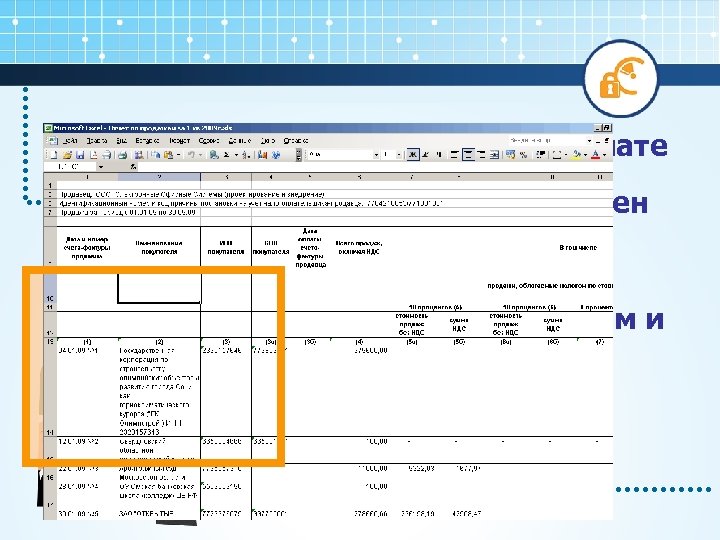720x540 pixels.
Task: Open the toolbar options handle after standard toolbar
Action: tap(298, 155)
